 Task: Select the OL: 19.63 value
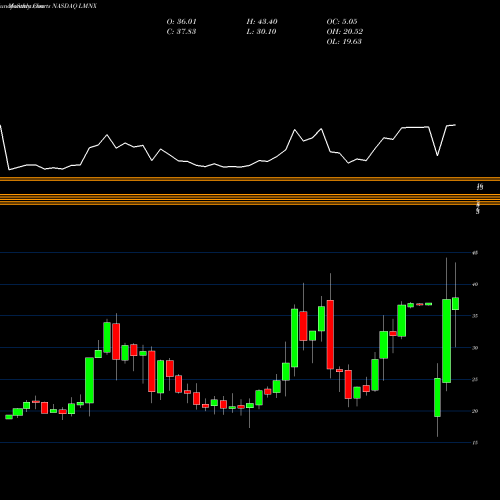click(344, 42)
